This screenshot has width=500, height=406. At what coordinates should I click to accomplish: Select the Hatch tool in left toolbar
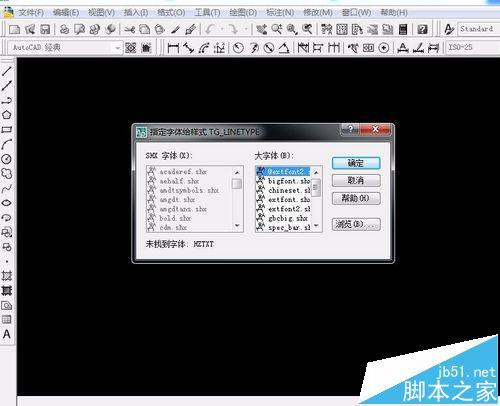coord(7,276)
